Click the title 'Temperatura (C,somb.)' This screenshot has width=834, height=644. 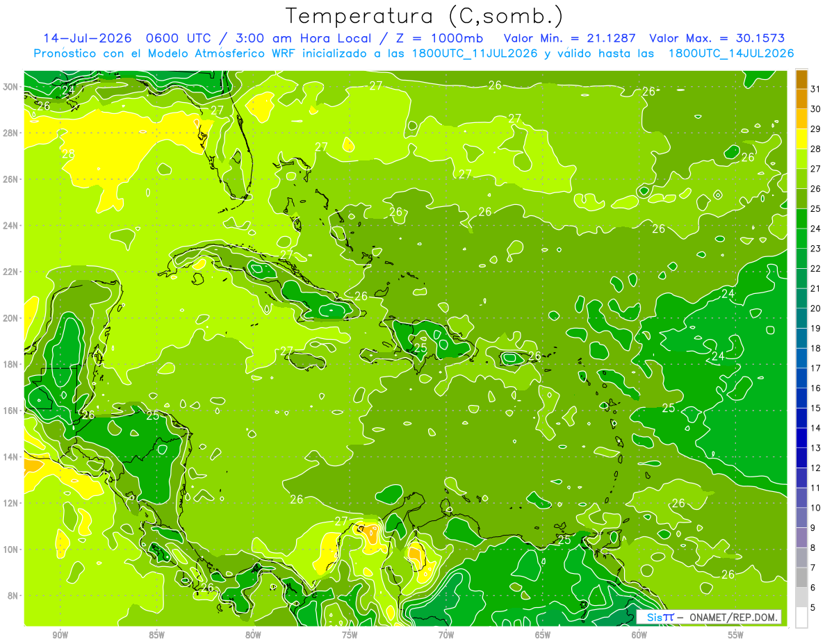click(425, 16)
